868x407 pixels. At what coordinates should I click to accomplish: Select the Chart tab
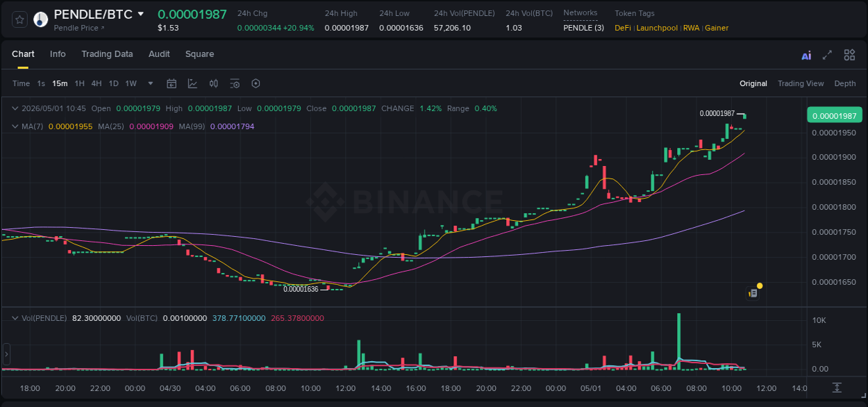(x=23, y=54)
